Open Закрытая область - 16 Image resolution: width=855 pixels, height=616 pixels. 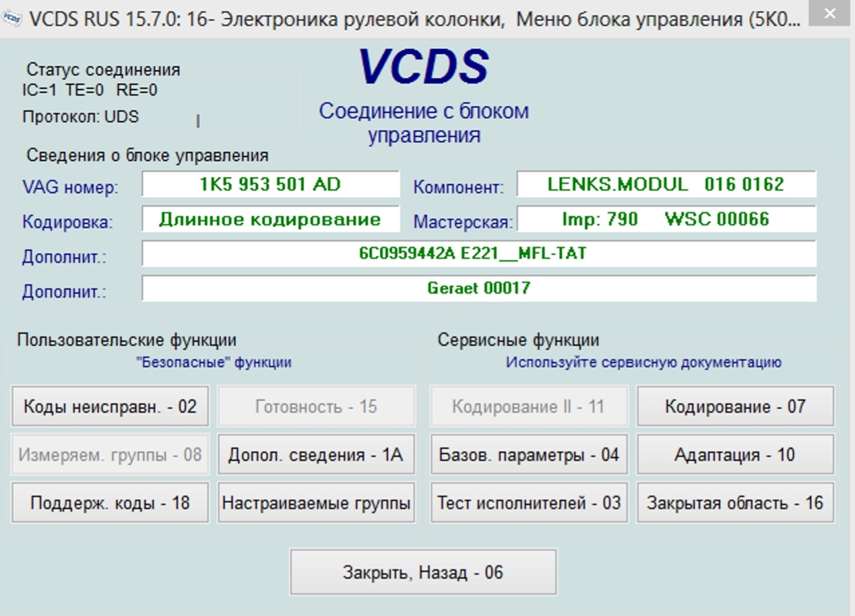click(735, 503)
